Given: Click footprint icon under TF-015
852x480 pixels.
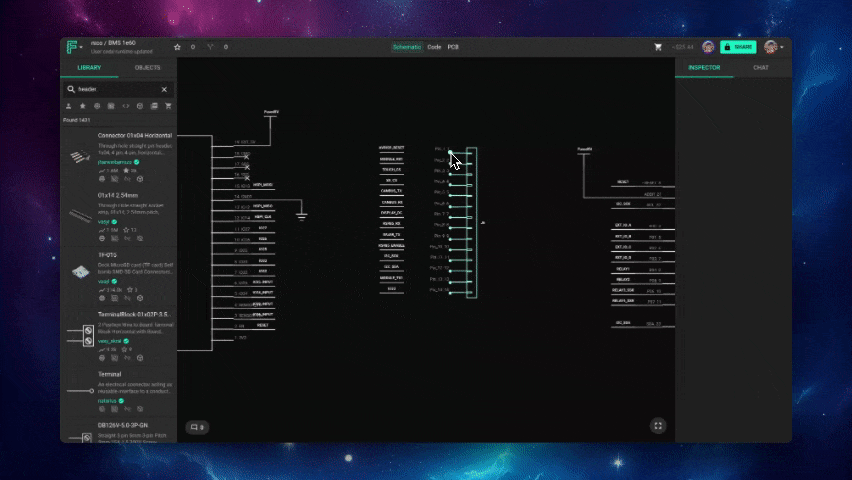Looking at the screenshot, I should point(115,298).
